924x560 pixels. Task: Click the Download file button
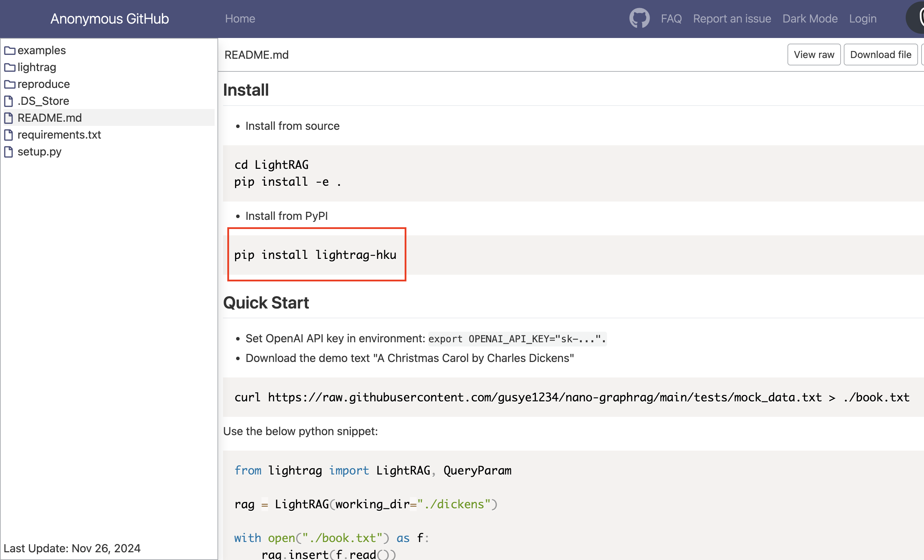(880, 55)
